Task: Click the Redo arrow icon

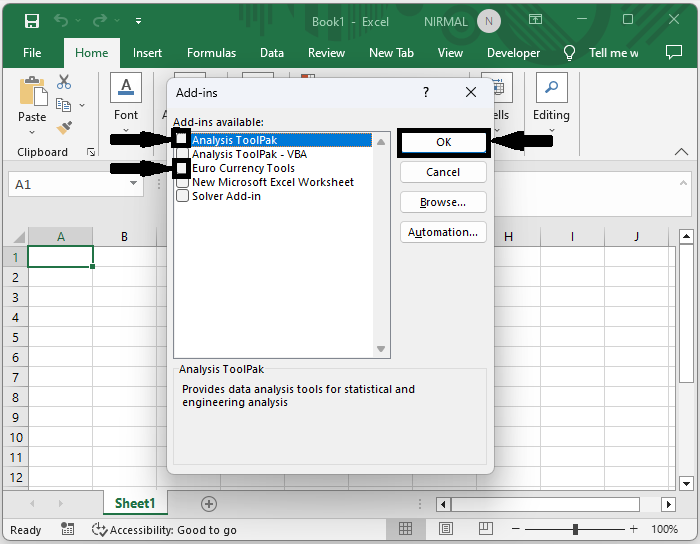Action: click(x=100, y=21)
